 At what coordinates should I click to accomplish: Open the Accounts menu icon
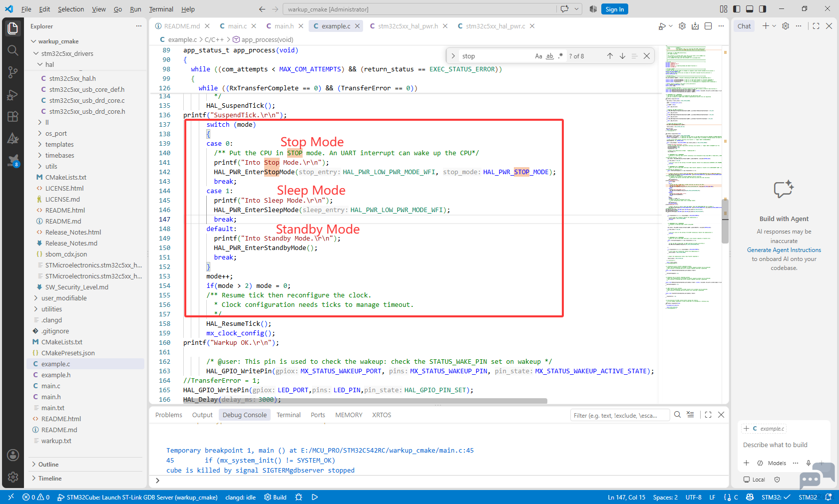click(13, 455)
